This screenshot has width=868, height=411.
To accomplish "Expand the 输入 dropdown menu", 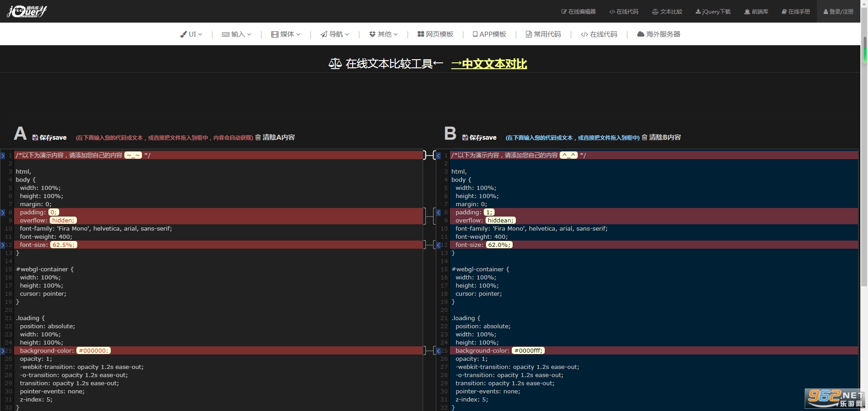I will (236, 34).
